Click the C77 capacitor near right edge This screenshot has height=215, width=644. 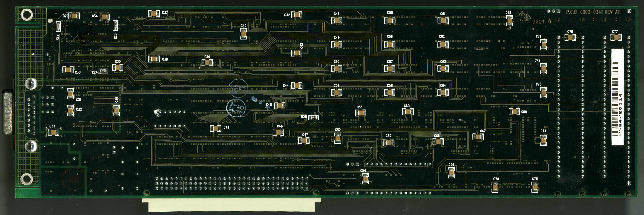point(616,37)
